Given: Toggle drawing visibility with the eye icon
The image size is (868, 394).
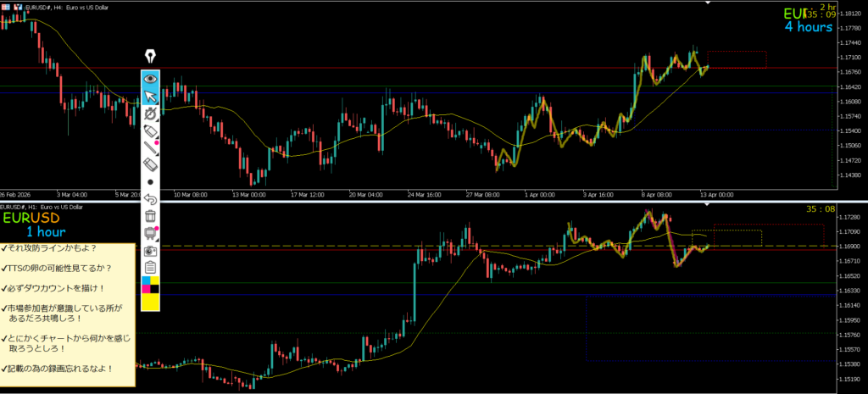Looking at the screenshot, I should [x=150, y=78].
